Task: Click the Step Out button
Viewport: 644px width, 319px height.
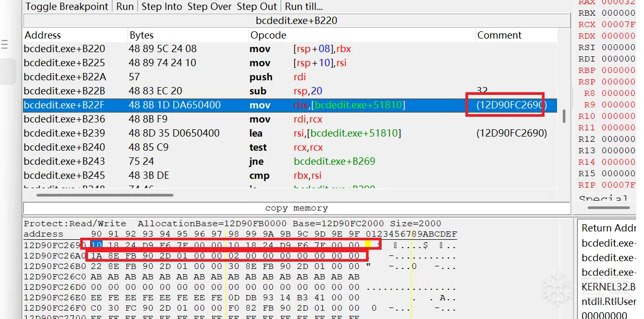Action: pos(257,6)
